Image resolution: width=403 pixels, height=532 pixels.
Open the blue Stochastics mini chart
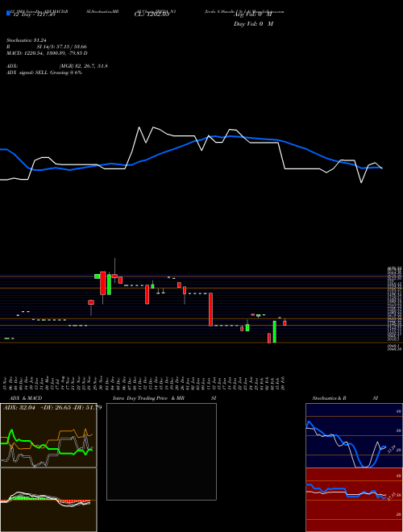click(354, 435)
